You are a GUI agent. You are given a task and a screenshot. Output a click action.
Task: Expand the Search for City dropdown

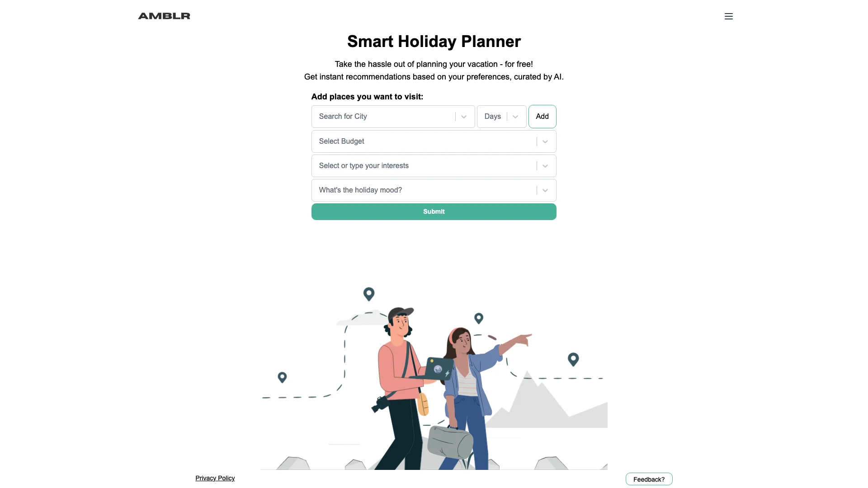[464, 116]
